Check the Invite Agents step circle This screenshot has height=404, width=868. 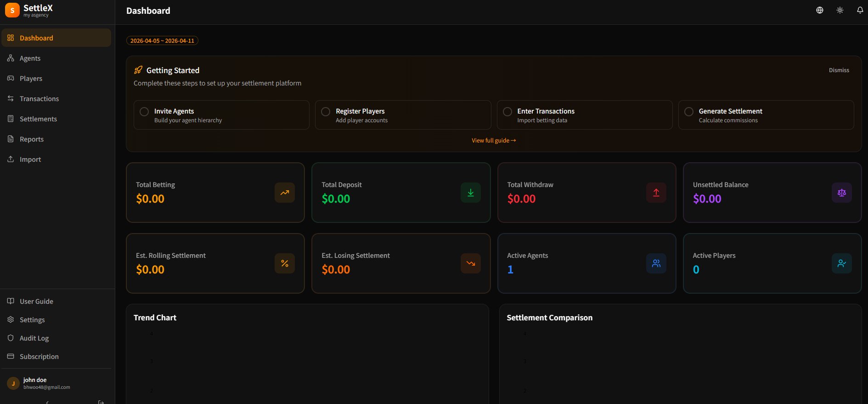(144, 112)
